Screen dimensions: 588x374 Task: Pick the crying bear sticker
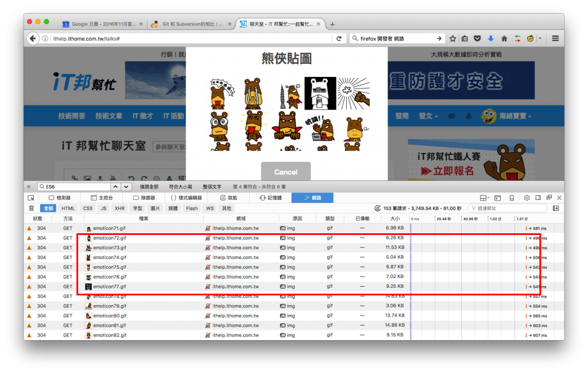click(x=253, y=94)
